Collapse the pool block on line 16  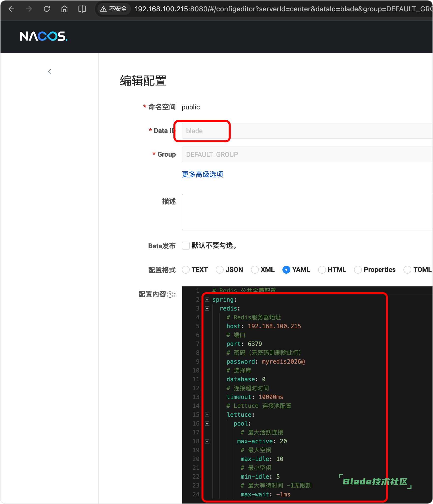pos(207,424)
